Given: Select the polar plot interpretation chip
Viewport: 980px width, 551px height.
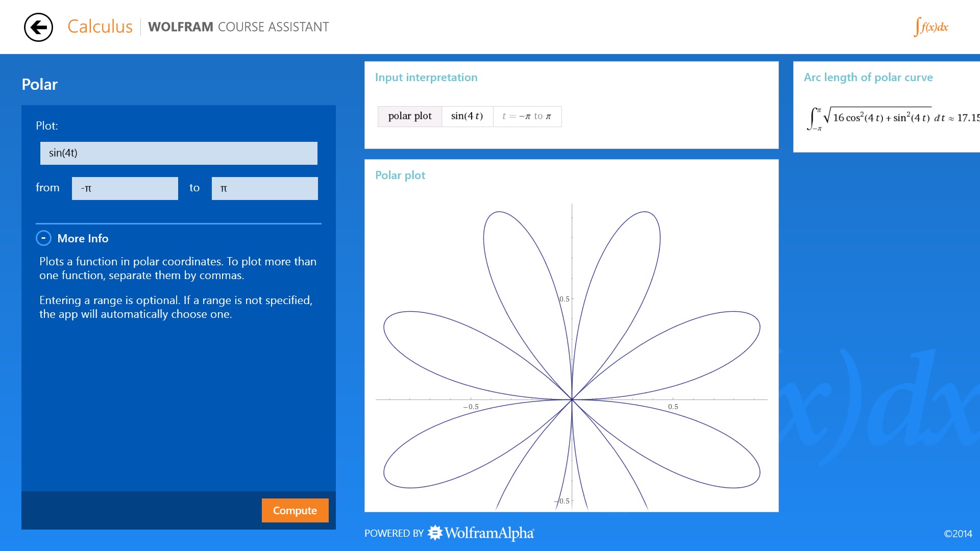Looking at the screenshot, I should point(410,116).
